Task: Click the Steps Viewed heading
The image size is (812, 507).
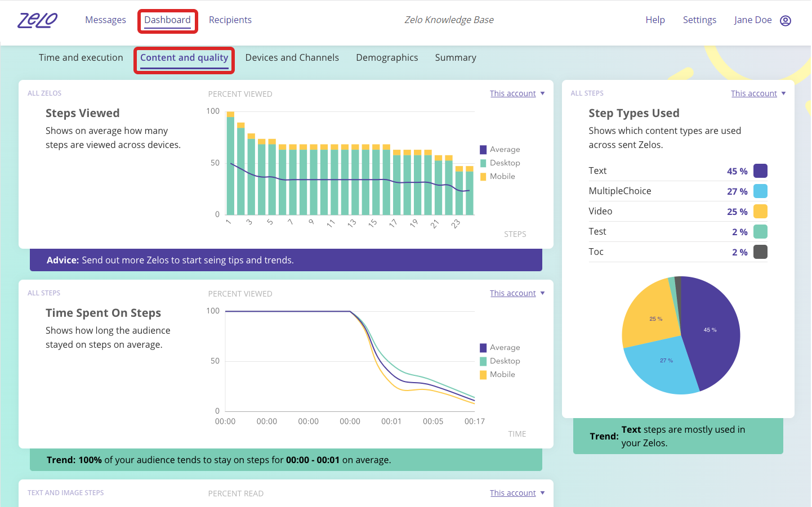Action: (83, 113)
